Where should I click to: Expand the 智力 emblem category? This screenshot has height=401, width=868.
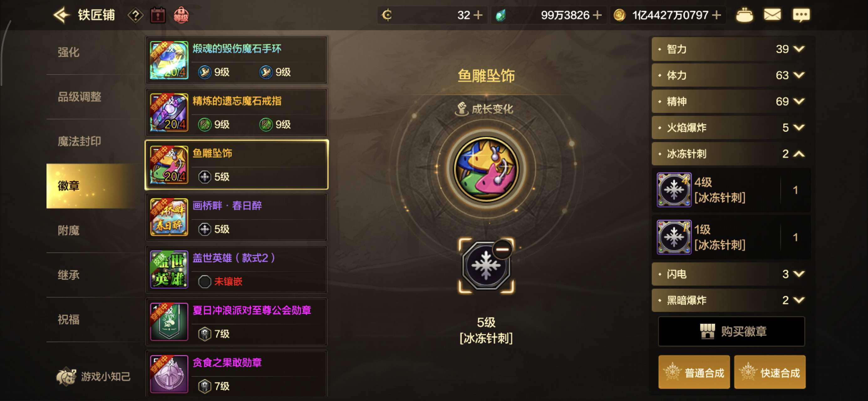731,49
